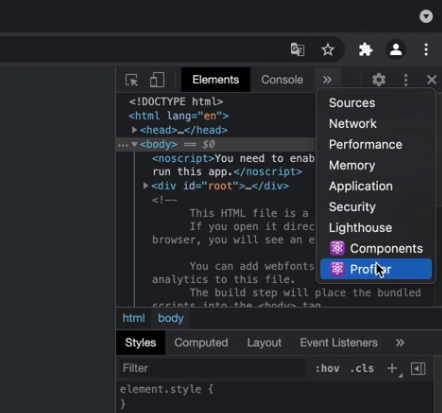Open DevTools settings gear
This screenshot has width=442, height=413.
[x=379, y=80]
